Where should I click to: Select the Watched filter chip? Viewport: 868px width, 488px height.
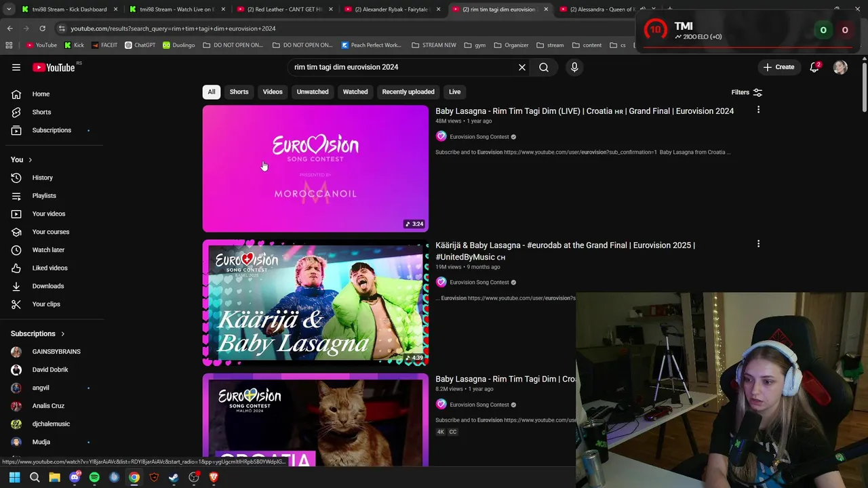[x=355, y=91]
